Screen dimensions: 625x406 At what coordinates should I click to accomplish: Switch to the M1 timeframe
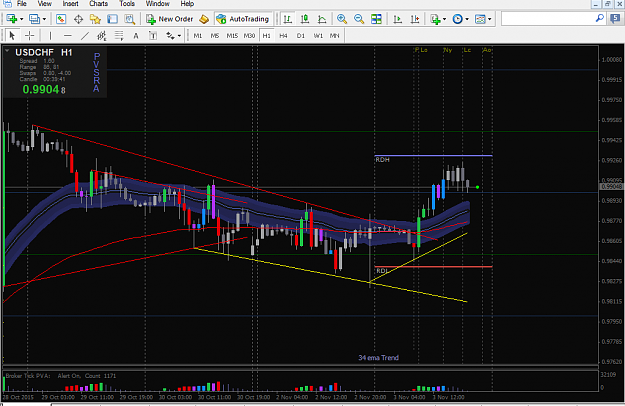tap(198, 36)
